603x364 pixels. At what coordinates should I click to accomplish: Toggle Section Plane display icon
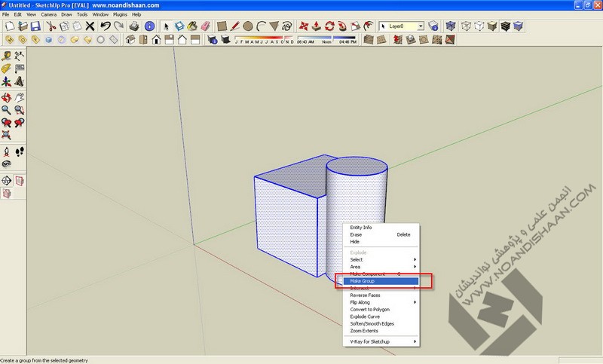pos(20,180)
